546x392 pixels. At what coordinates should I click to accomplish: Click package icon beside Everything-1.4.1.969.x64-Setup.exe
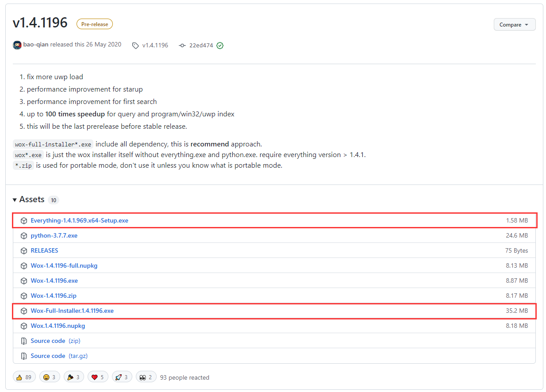click(x=24, y=220)
